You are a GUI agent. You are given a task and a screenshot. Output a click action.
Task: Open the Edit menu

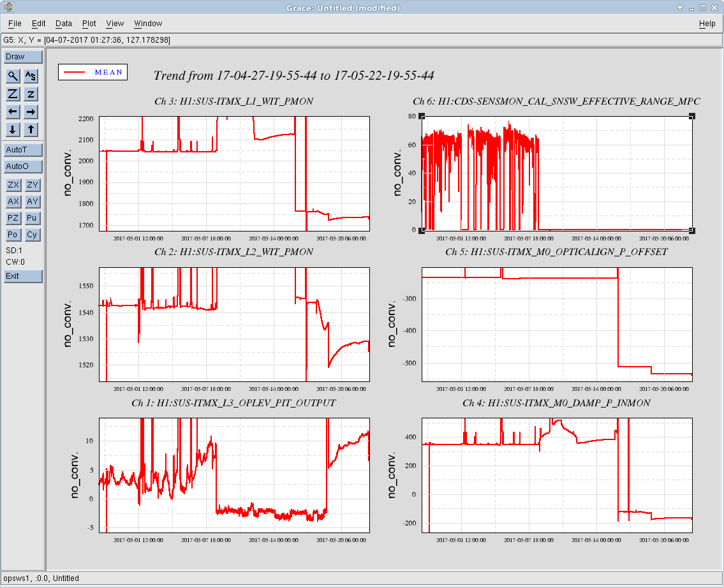tap(39, 24)
